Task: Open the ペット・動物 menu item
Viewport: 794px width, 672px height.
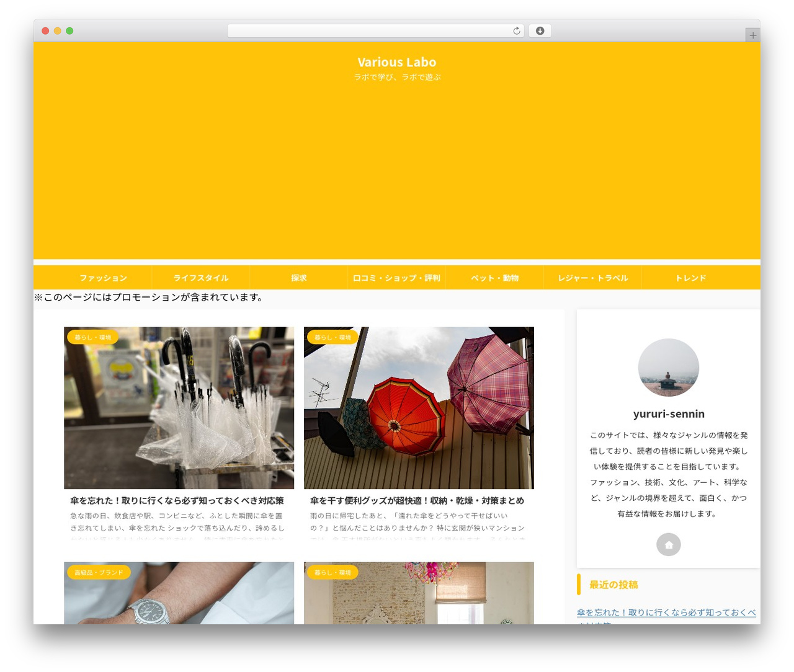Action: coord(494,278)
